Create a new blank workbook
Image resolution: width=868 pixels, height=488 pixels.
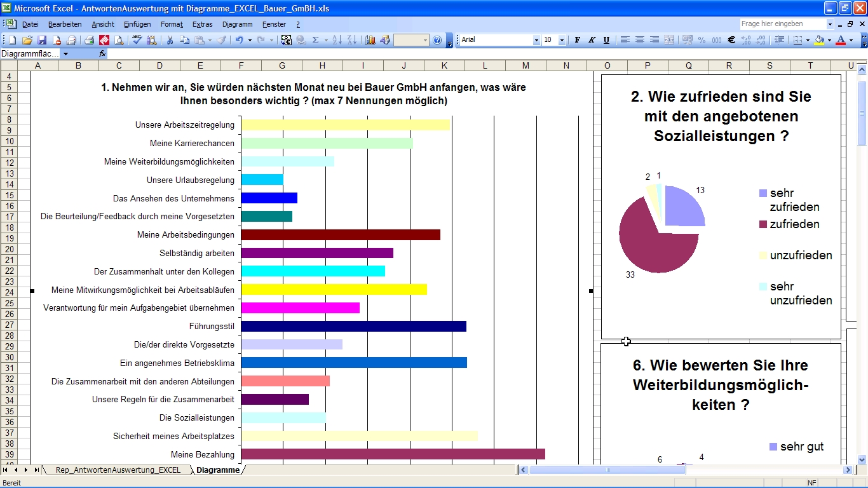[x=12, y=40]
